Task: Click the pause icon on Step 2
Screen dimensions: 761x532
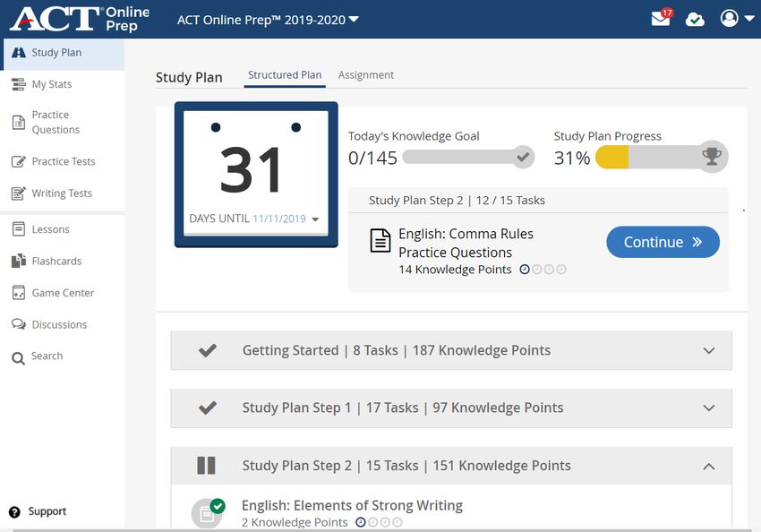Action: pos(206,465)
